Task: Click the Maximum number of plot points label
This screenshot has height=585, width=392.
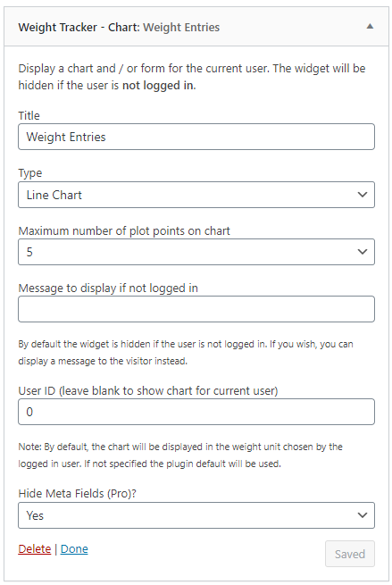Action: [124, 231]
